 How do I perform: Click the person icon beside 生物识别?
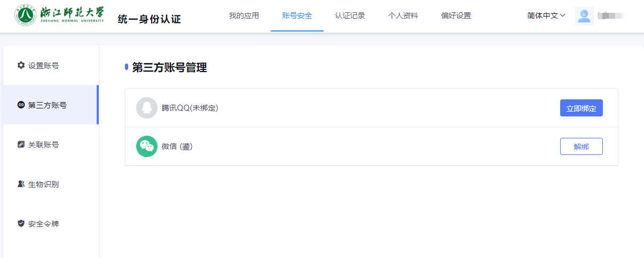(x=21, y=184)
